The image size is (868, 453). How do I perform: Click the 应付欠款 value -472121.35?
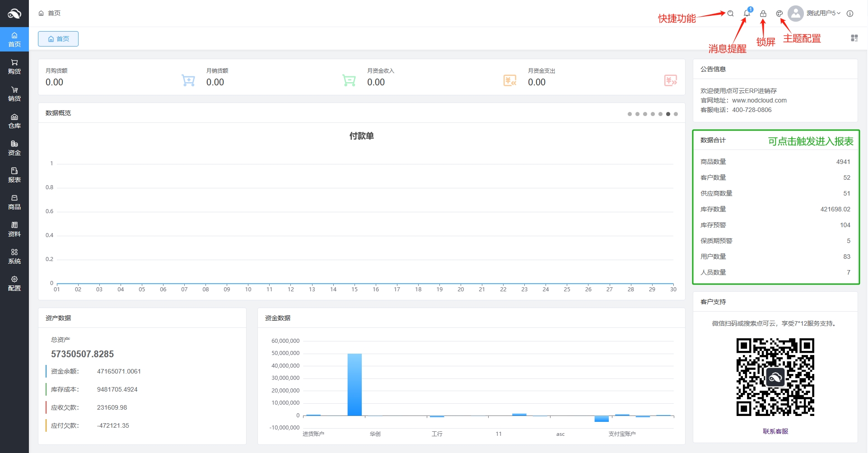[x=113, y=425]
